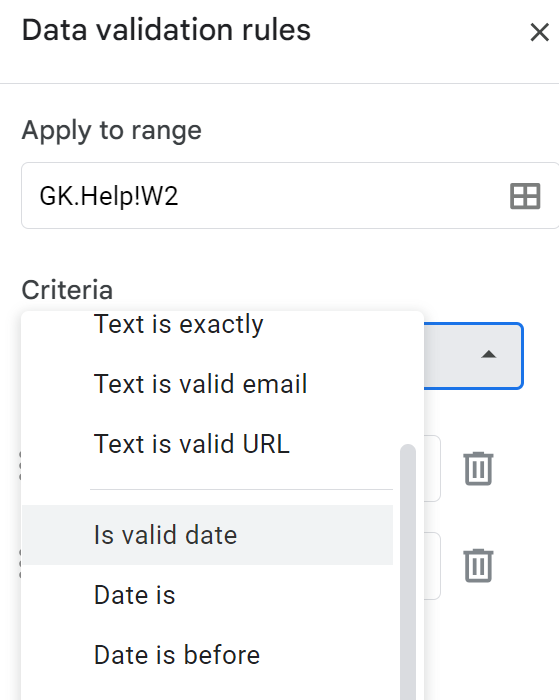The image size is (559, 700).
Task: Grab the first item's drag handle dots
Action: coord(21,467)
